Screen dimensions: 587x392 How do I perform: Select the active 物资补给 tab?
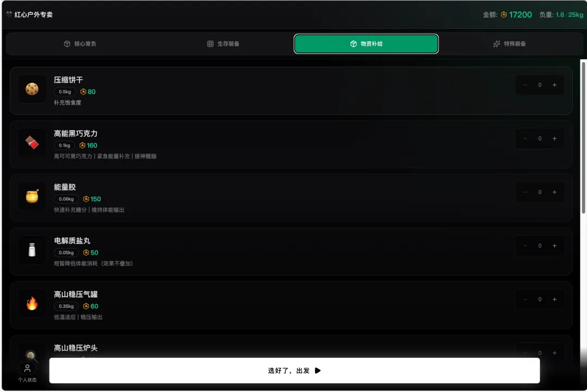tap(366, 44)
